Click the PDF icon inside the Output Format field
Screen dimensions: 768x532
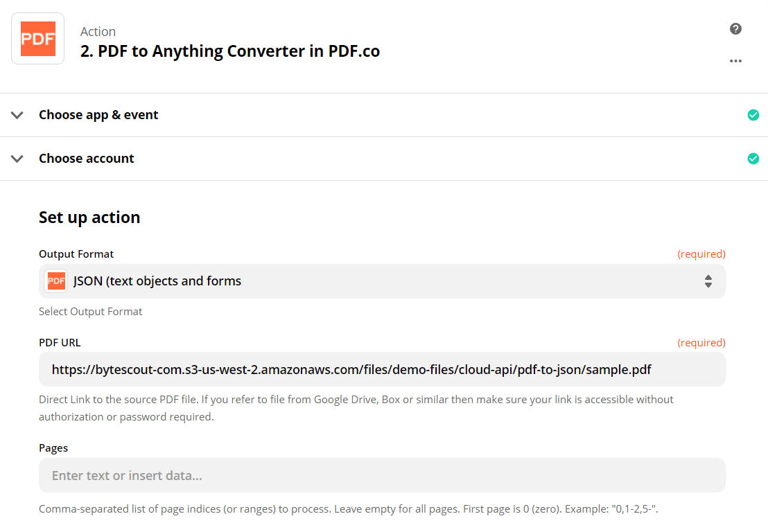pyautogui.click(x=56, y=281)
